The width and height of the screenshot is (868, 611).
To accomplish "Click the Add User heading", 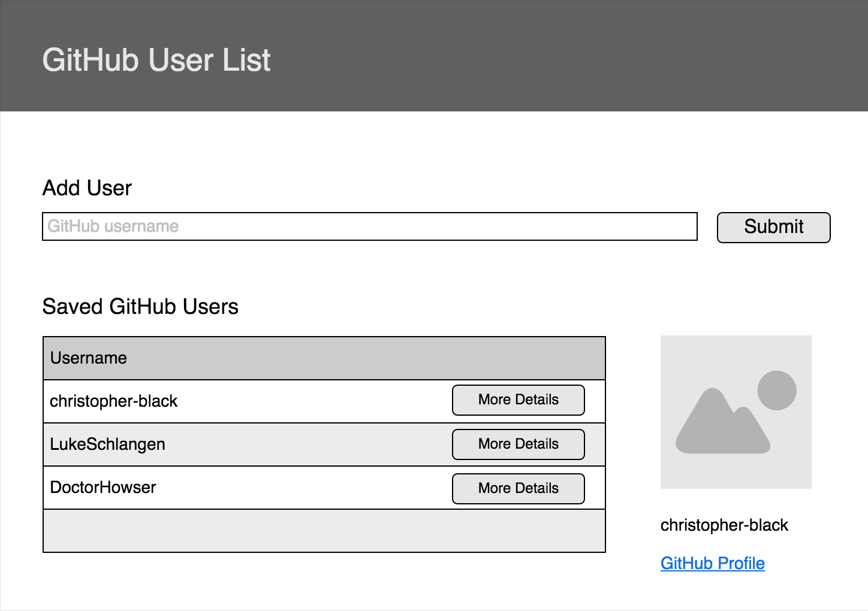I will coord(87,188).
